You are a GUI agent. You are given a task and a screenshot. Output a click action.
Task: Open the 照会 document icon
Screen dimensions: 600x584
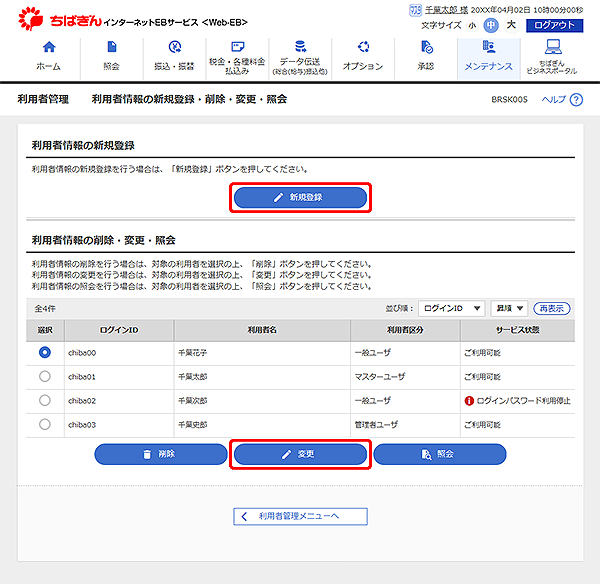(112, 47)
